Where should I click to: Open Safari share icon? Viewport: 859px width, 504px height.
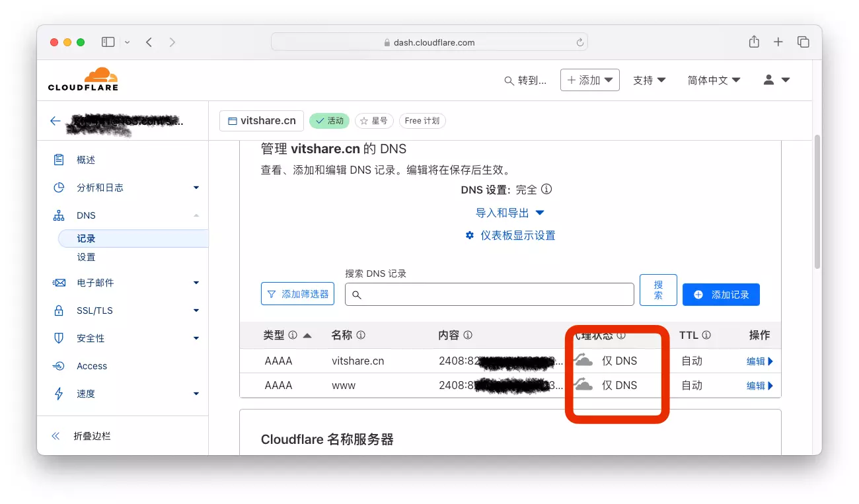coord(754,42)
